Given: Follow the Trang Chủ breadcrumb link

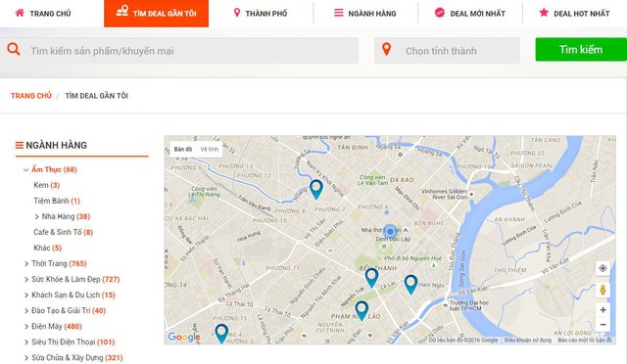Looking at the screenshot, I should (x=31, y=96).
